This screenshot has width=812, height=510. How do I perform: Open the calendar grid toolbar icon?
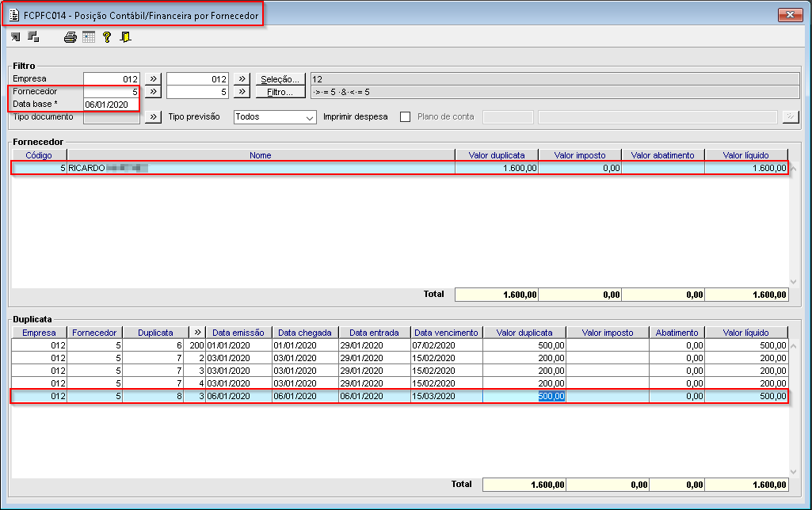coord(89,37)
